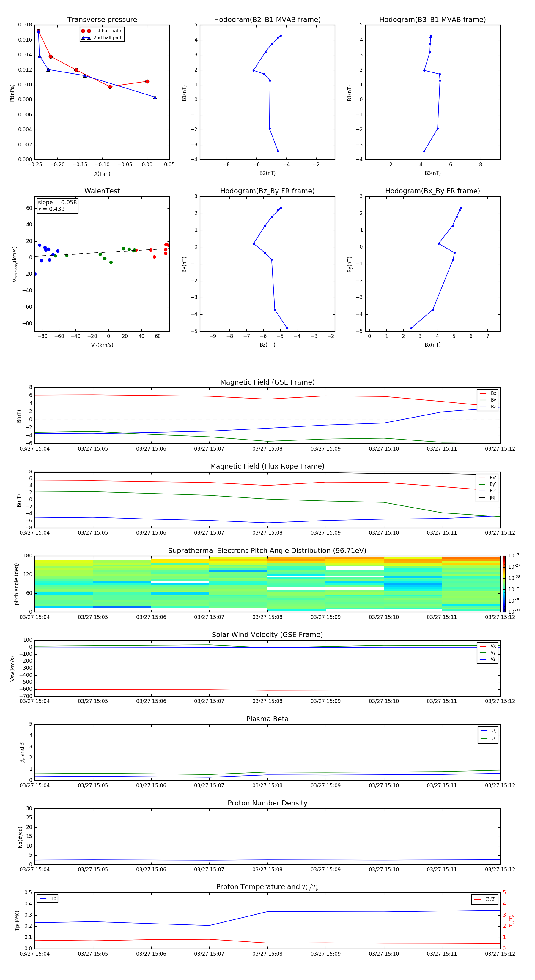Image resolution: width=535 pixels, height=980 pixels.
Task: Click the 'Transverse pressure' plot title
Action: [102, 20]
